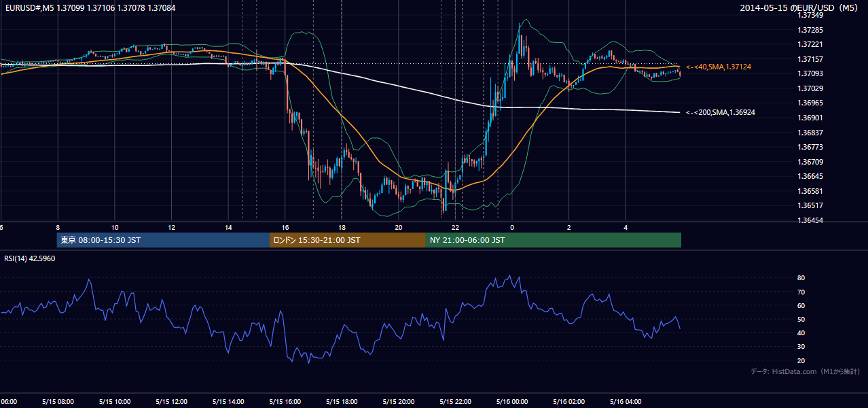Click the 5/16 04:00 bottom time label
Image resolution: width=868 pixels, height=408 pixels.
point(626,401)
